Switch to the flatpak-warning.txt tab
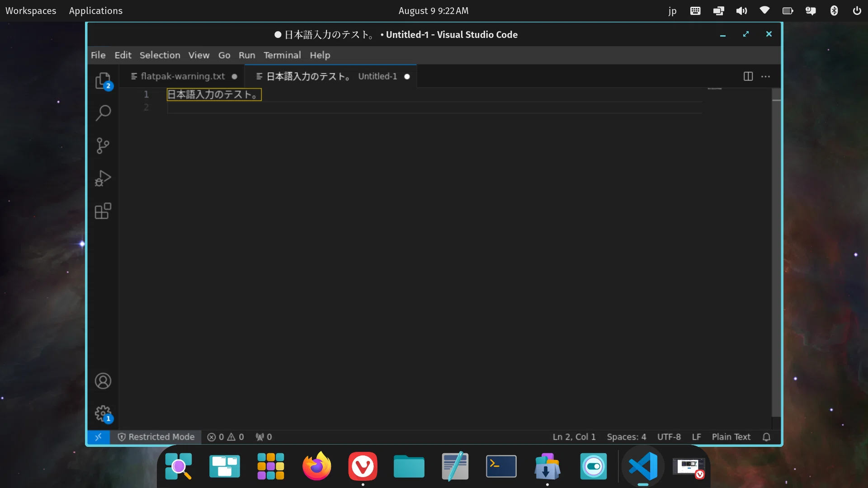The width and height of the screenshot is (868, 488). point(182,76)
